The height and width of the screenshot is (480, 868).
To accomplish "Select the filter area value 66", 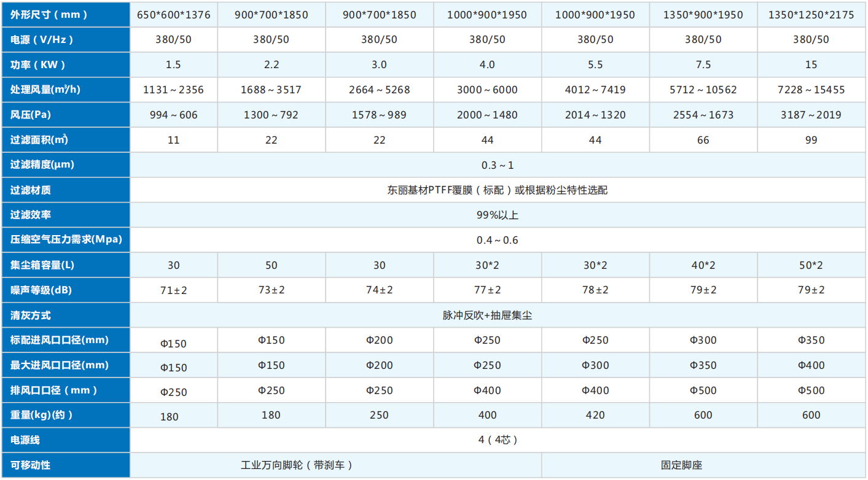I will click(703, 140).
